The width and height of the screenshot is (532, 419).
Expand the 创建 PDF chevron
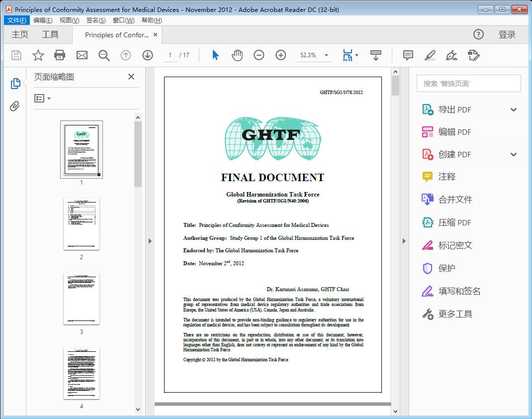(514, 154)
